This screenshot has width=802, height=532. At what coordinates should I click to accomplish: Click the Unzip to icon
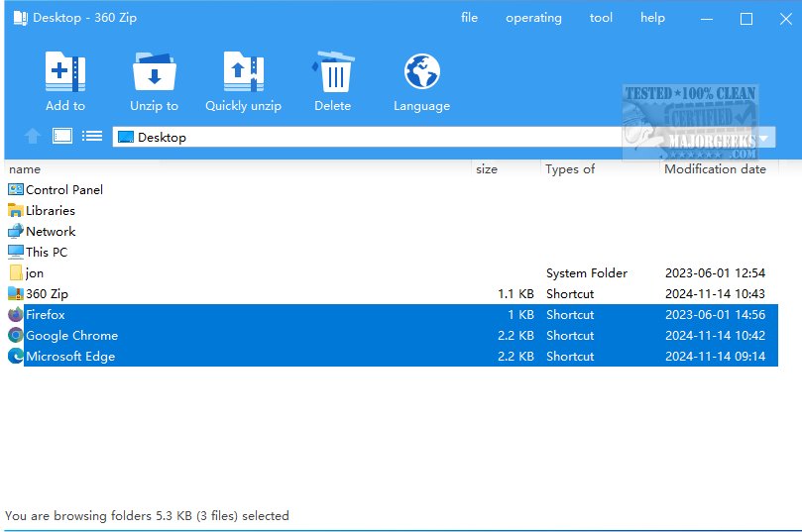click(154, 73)
